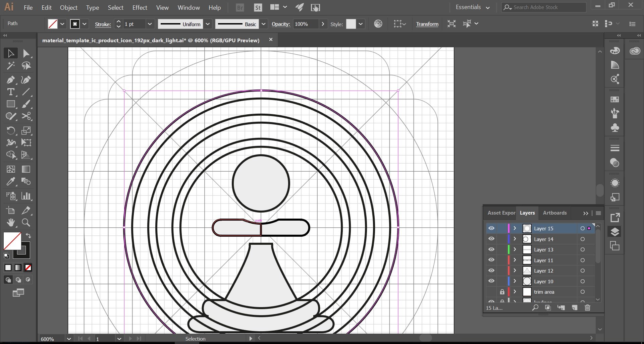Screen dimensions: 644x344
Task: Expand Layer 13 contents
Action: click(x=515, y=249)
